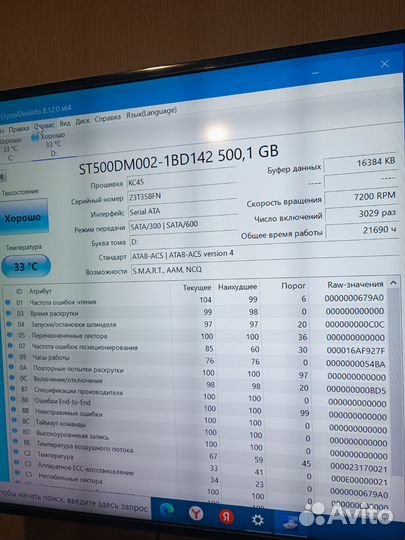Click status icon for C5 Нестабильные сектора
Viewport: 405px width, 540px height.
tap(18, 473)
